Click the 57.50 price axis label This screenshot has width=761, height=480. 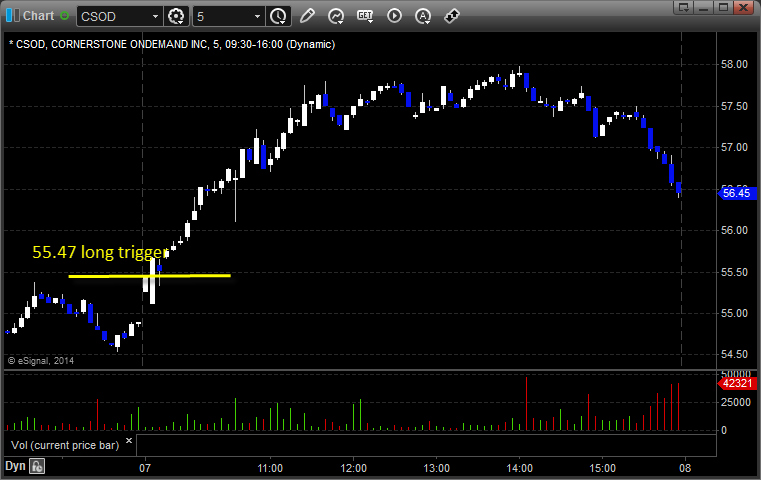pos(734,106)
